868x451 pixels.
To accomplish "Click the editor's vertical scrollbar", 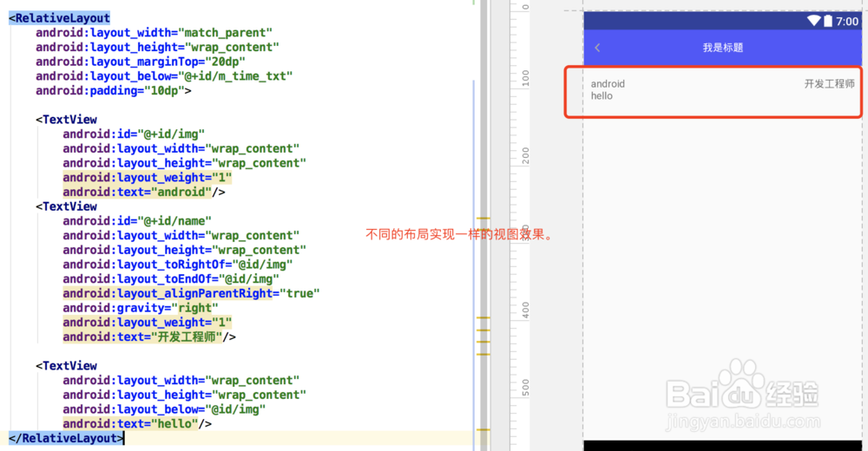I will coord(483,225).
